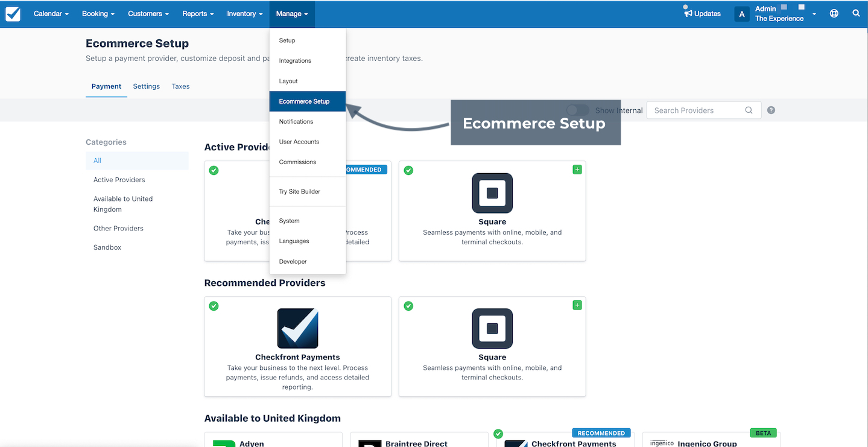Open the Updates megaphone notifications
868x447 pixels.
point(702,13)
